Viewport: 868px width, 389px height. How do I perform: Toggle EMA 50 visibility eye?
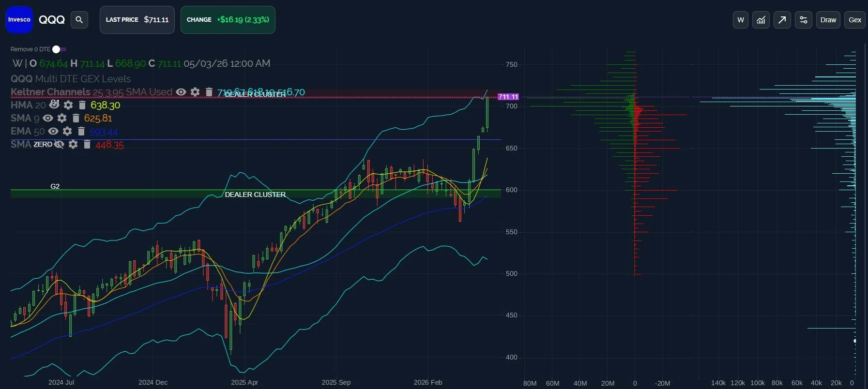53,131
